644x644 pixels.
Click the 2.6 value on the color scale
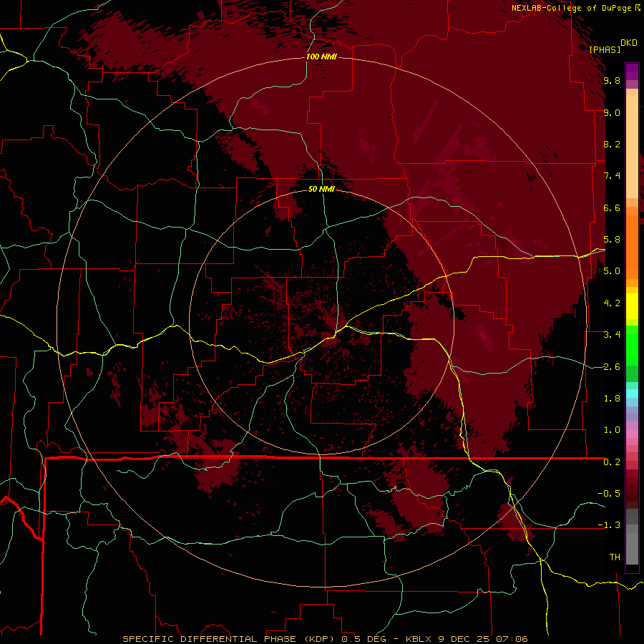tap(612, 367)
